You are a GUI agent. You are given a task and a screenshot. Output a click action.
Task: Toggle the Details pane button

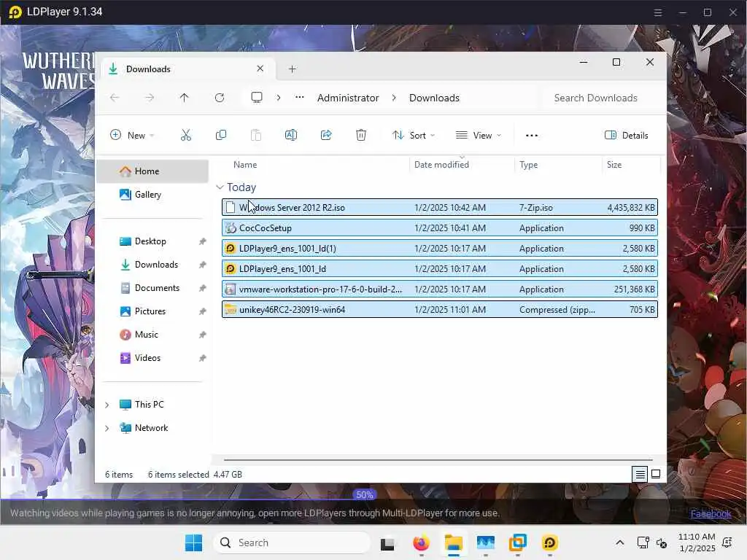[626, 135]
